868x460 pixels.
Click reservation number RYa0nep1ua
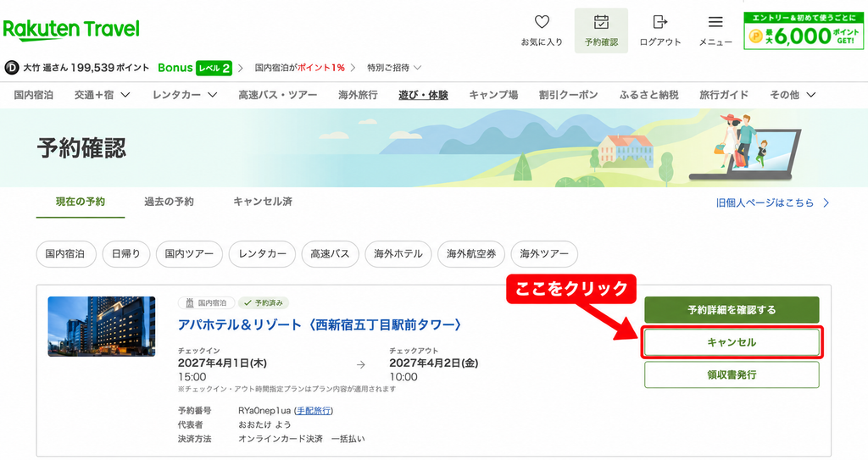pyautogui.click(x=264, y=411)
